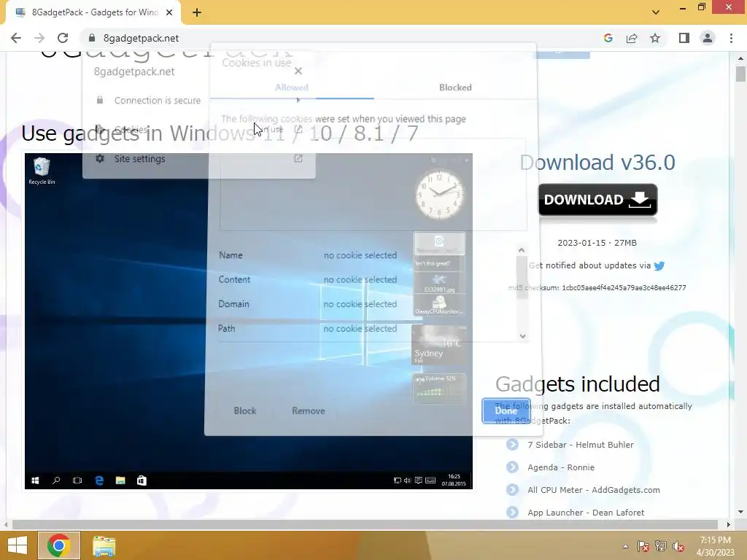Open the Chrome three-dot menu
The width and height of the screenshot is (747, 560).
click(x=731, y=38)
